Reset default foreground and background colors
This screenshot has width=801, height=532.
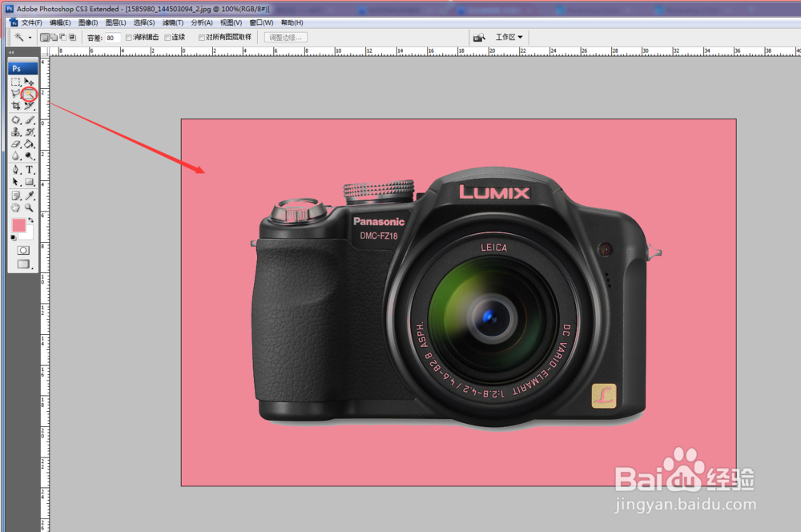[14, 238]
